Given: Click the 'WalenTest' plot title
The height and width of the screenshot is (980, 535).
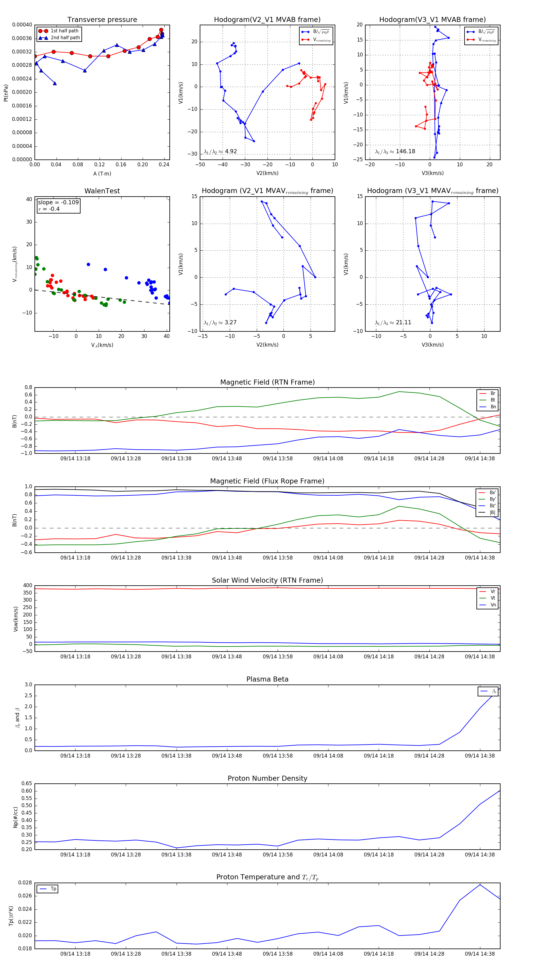Looking at the screenshot, I should (102, 191).
